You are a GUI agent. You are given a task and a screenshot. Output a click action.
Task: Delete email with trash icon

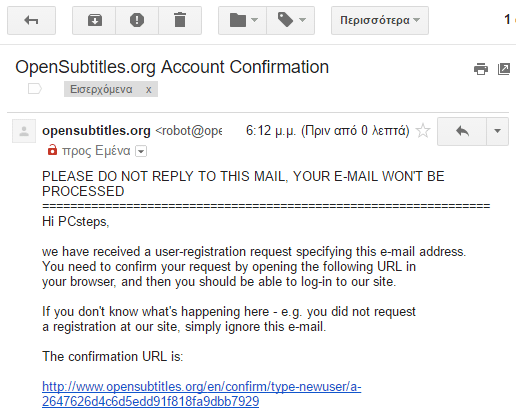point(180,20)
